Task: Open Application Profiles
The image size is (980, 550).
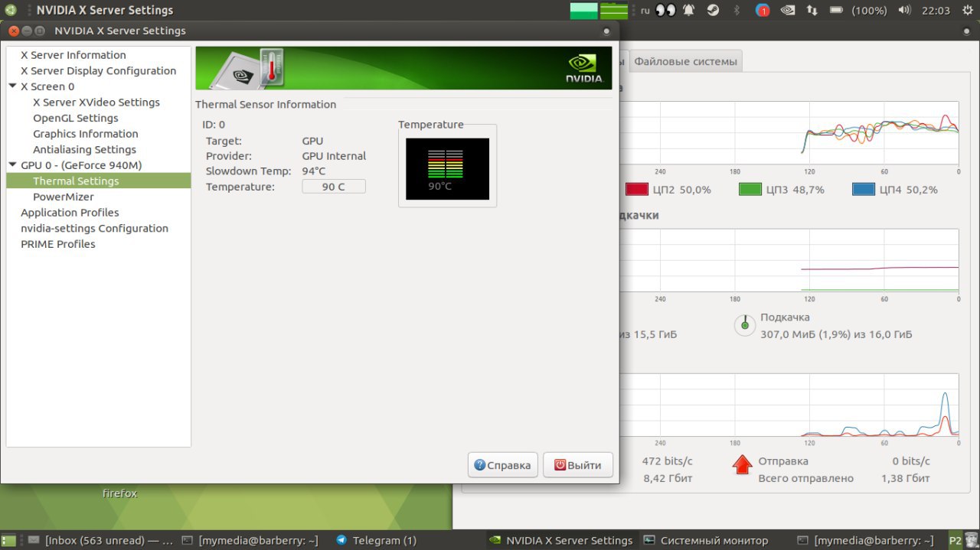Action: coord(70,212)
